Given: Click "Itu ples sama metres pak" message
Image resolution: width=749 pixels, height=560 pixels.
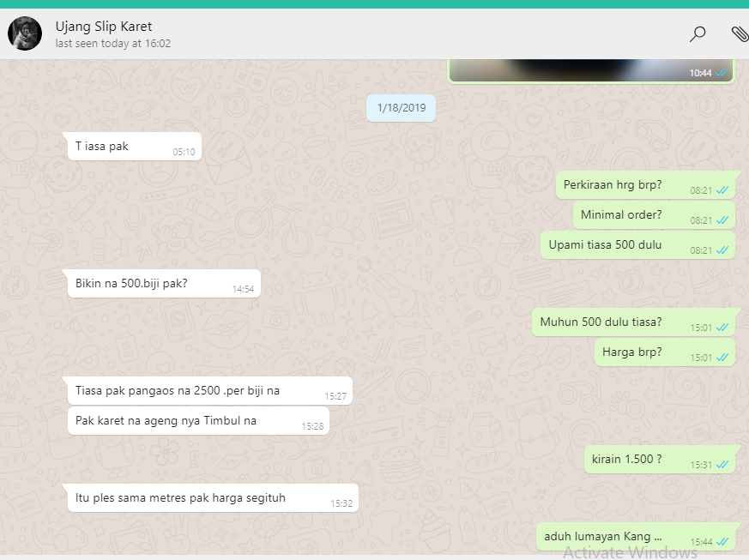Looking at the screenshot, I should [x=180, y=498].
